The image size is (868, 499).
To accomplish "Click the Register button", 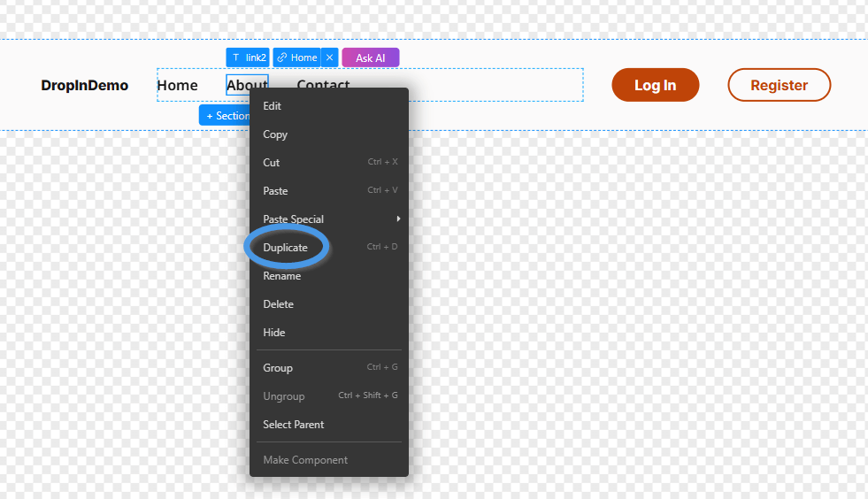I will click(779, 85).
